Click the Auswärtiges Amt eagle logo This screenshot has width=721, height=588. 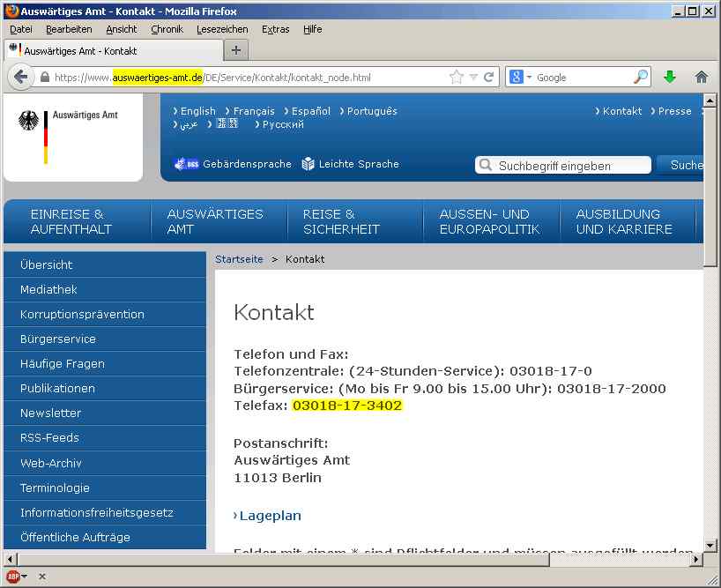point(28,121)
